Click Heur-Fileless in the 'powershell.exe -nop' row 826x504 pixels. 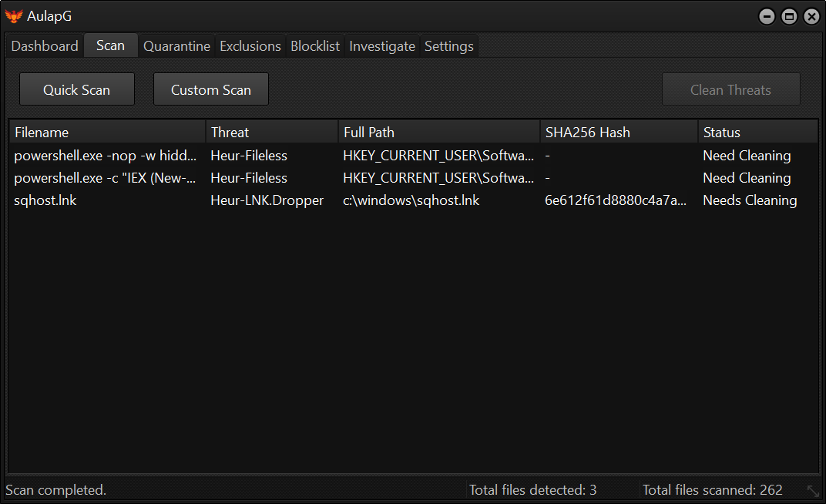tap(249, 156)
